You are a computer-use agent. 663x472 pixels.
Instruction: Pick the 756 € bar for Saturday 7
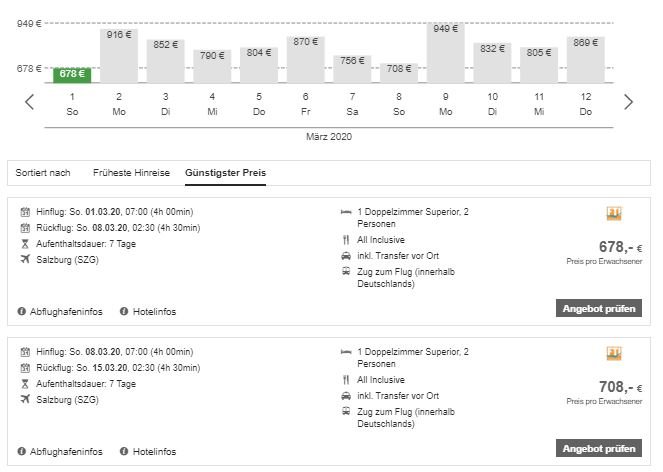(x=352, y=69)
